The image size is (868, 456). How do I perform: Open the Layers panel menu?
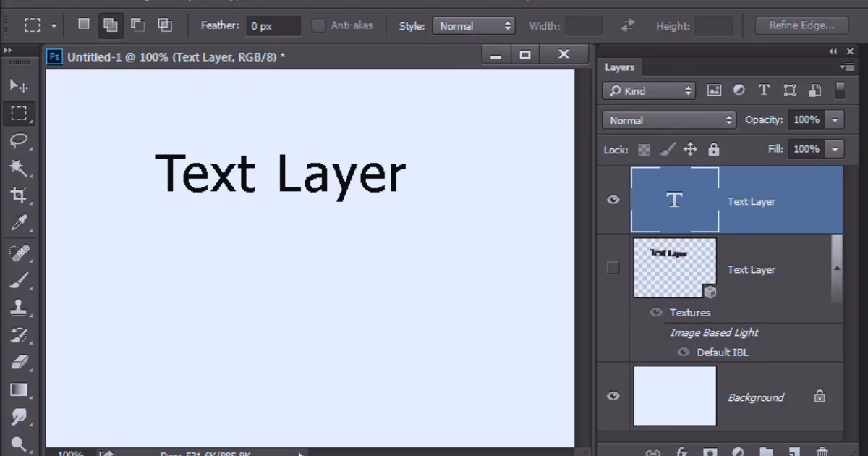tap(851, 67)
